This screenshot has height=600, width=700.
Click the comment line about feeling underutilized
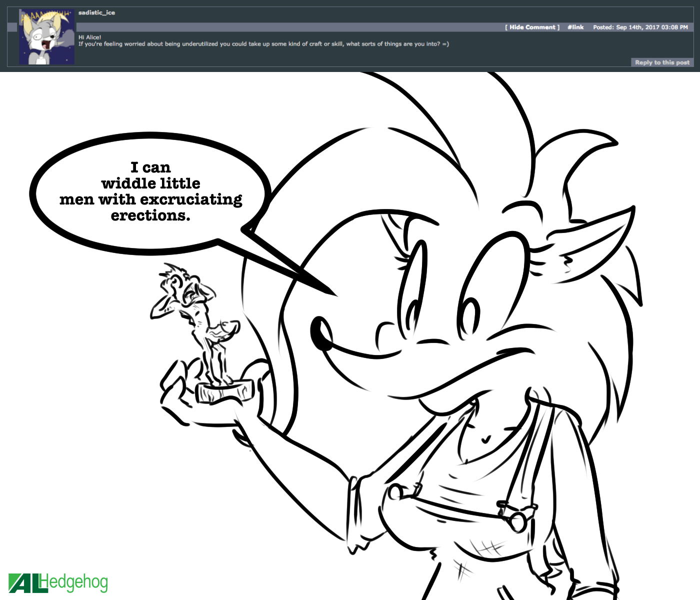(x=263, y=44)
